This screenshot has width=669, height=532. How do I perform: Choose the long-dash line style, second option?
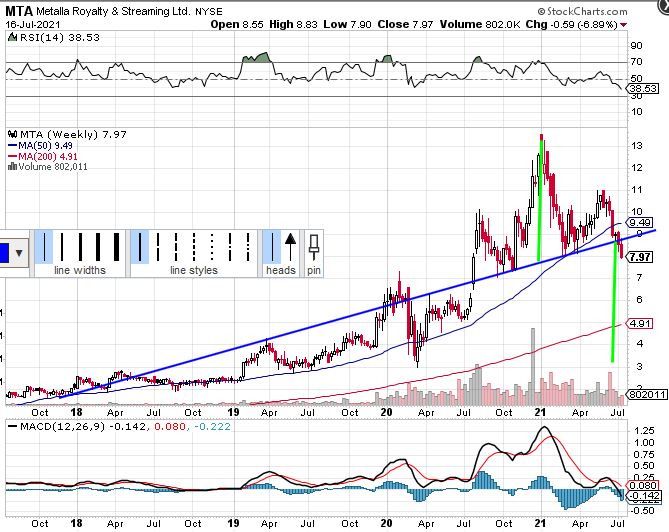coord(158,247)
